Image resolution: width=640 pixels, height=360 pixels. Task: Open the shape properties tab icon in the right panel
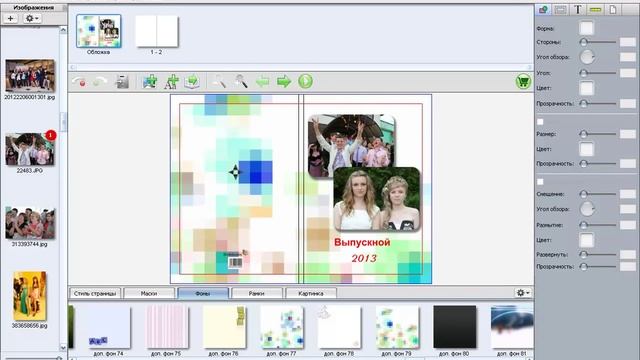click(x=543, y=9)
